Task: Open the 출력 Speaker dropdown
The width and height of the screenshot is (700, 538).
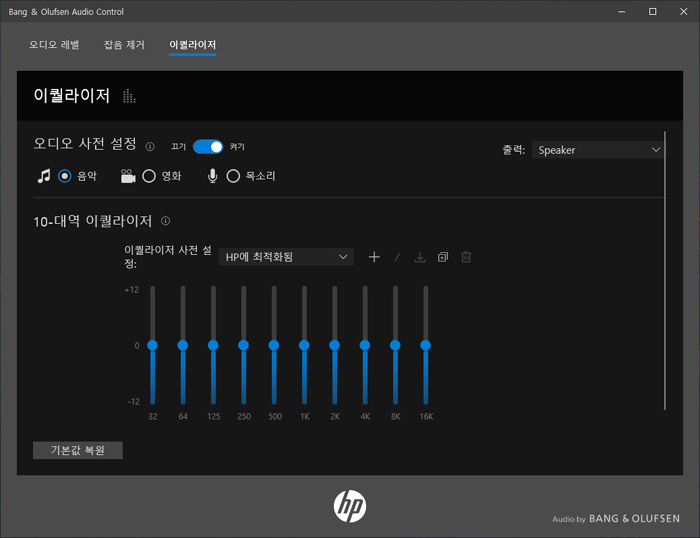Action: [598, 150]
